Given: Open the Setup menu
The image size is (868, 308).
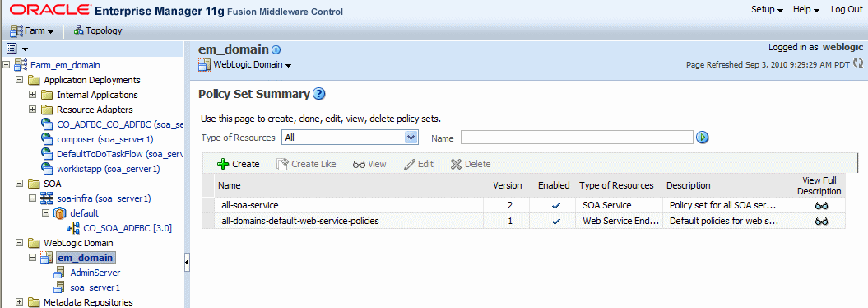Looking at the screenshot, I should (x=767, y=9).
